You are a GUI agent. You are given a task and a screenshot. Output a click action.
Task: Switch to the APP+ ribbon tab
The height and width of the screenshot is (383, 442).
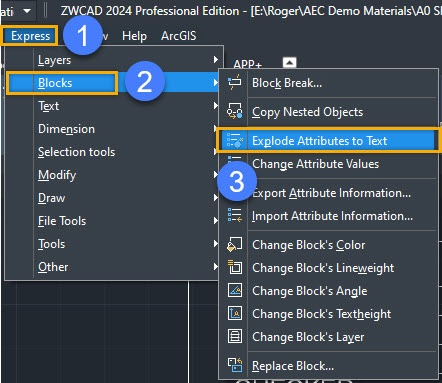[247, 64]
